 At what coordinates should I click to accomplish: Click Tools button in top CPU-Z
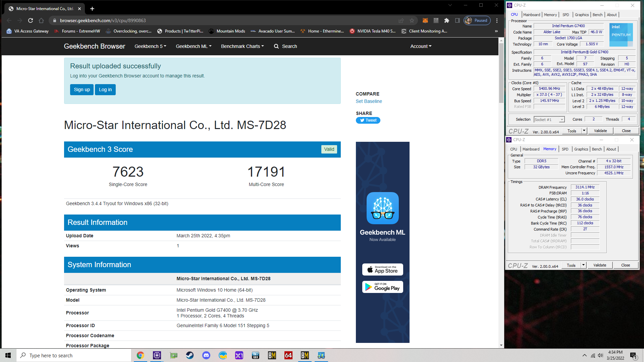pyautogui.click(x=572, y=131)
